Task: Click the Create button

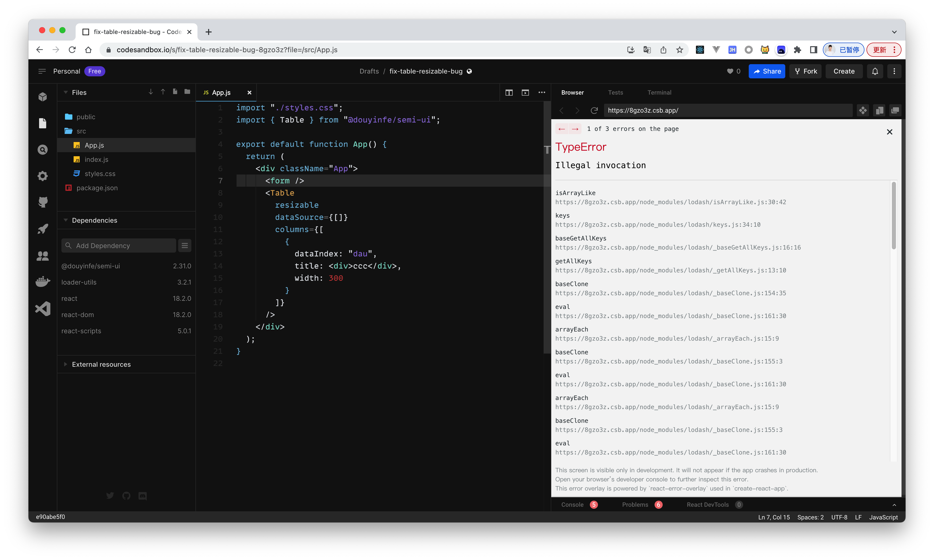Action: click(x=844, y=71)
